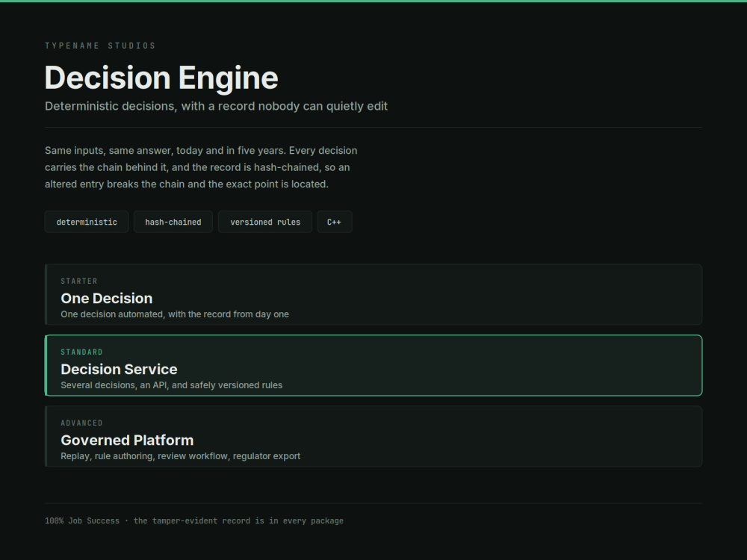The image size is (747, 560).
Task: Select the Decision Service standard card
Action: pos(373,365)
